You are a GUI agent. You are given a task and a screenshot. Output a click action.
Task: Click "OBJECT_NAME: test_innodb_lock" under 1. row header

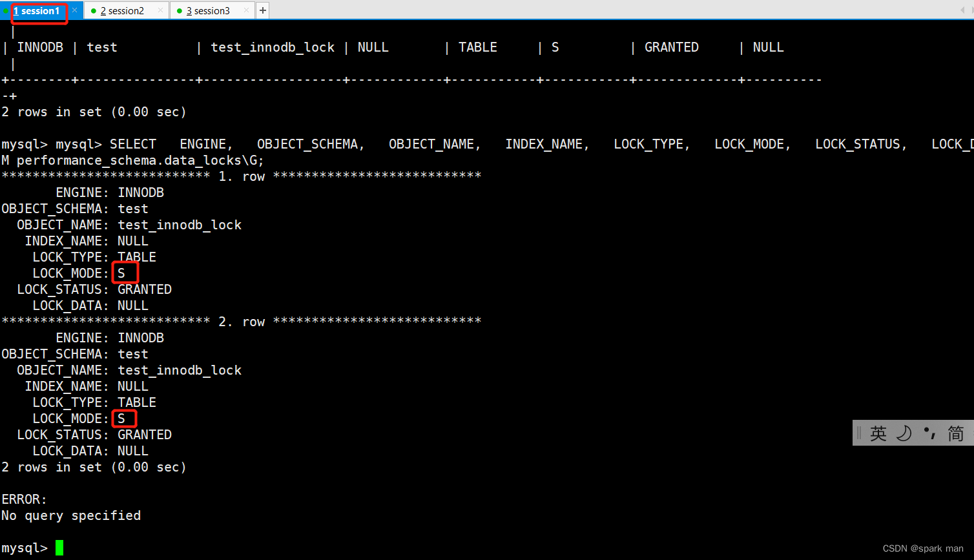129,225
